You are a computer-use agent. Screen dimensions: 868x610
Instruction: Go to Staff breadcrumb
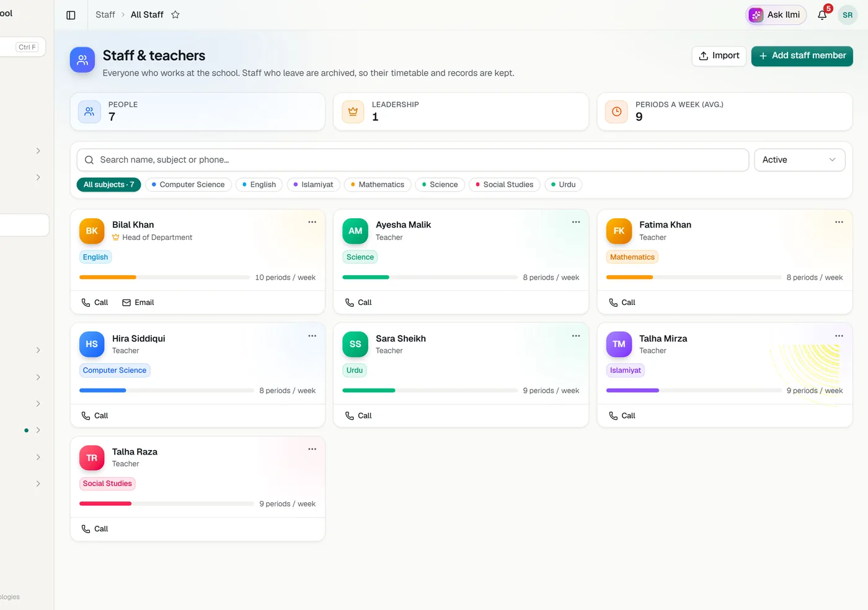pyautogui.click(x=105, y=15)
